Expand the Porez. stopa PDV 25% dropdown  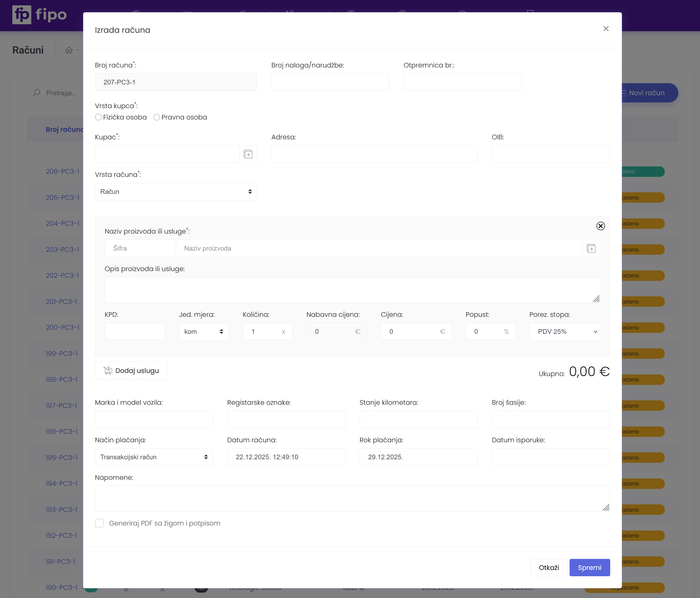[x=564, y=332]
